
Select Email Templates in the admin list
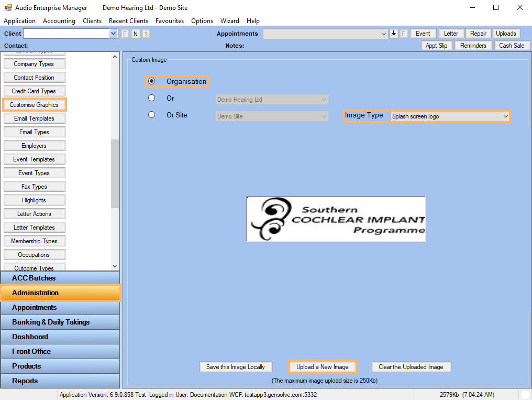click(34, 118)
